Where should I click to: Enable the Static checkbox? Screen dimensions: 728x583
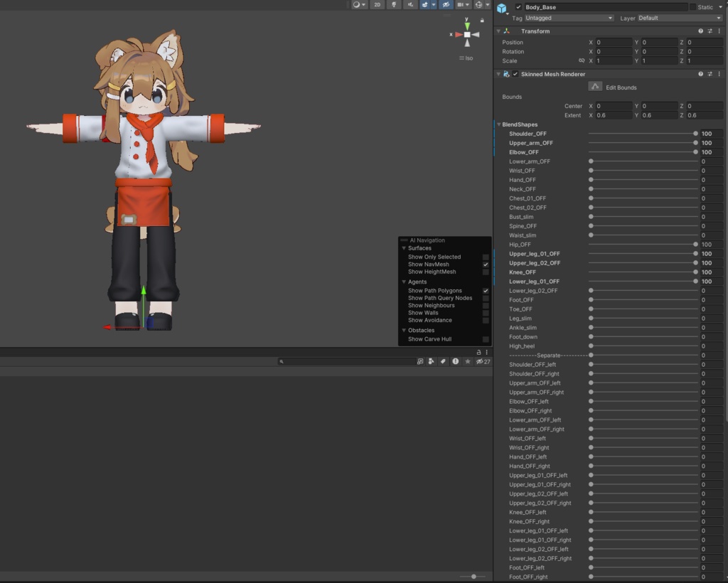(692, 7)
